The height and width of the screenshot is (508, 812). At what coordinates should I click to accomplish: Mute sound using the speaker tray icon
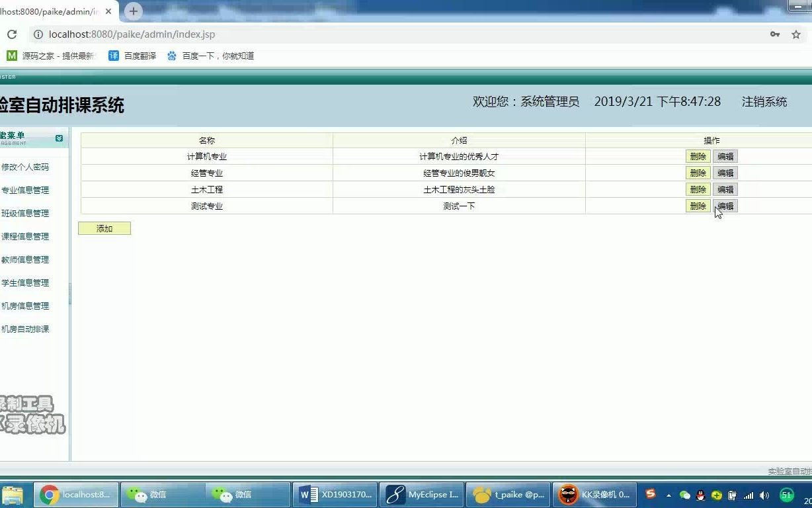(x=764, y=495)
